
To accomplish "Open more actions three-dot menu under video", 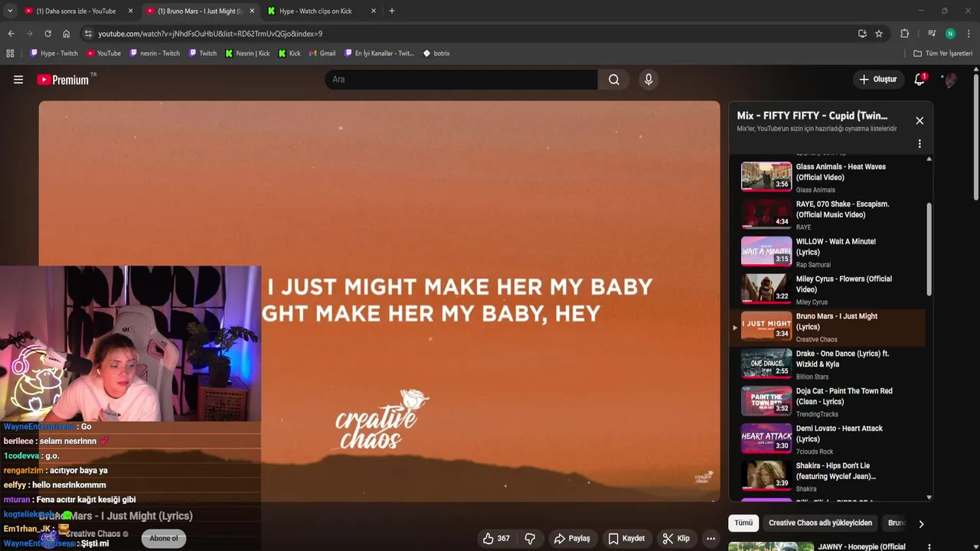I will [711, 539].
